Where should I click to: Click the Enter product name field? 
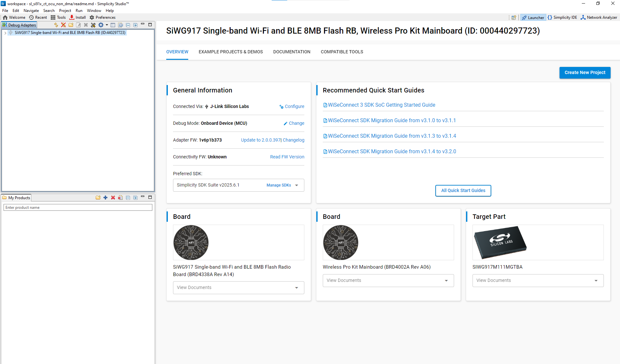tap(78, 208)
